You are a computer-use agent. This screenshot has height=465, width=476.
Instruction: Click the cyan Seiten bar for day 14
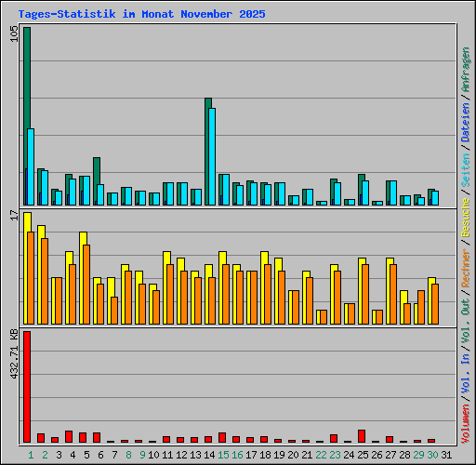212,156
